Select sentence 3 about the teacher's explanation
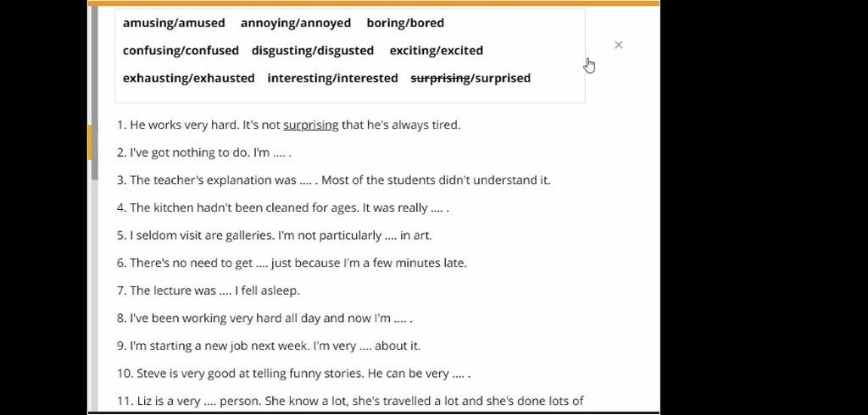The height and width of the screenshot is (415, 868). (x=333, y=180)
